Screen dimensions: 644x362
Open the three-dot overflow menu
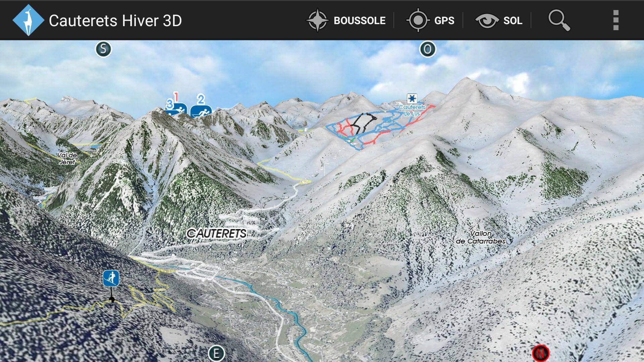(x=616, y=20)
